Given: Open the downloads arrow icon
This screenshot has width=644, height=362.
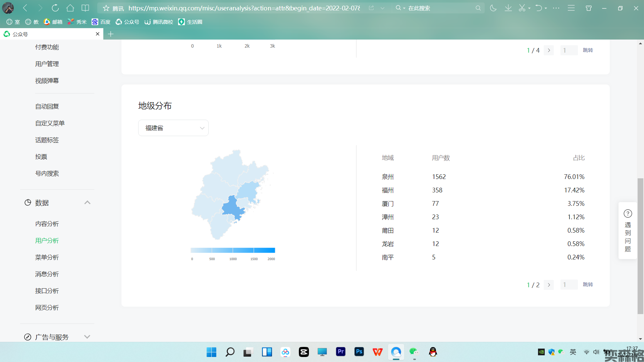Looking at the screenshot, I should click(x=508, y=8).
